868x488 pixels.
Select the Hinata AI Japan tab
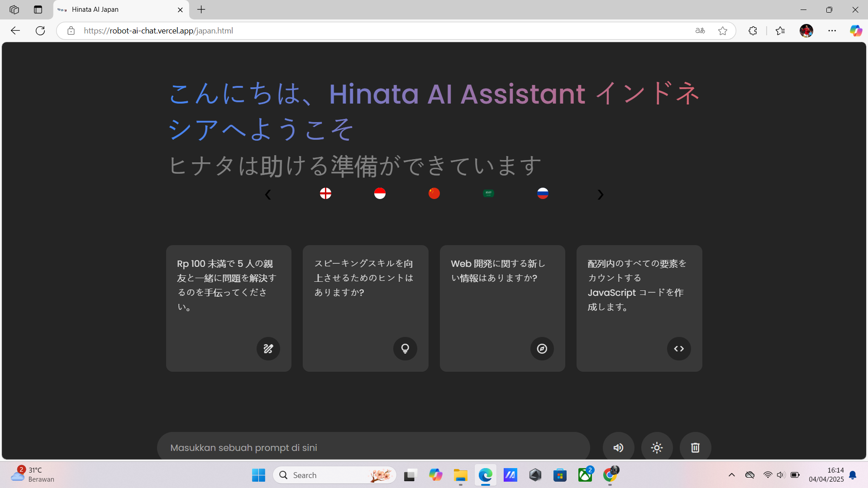(121, 9)
